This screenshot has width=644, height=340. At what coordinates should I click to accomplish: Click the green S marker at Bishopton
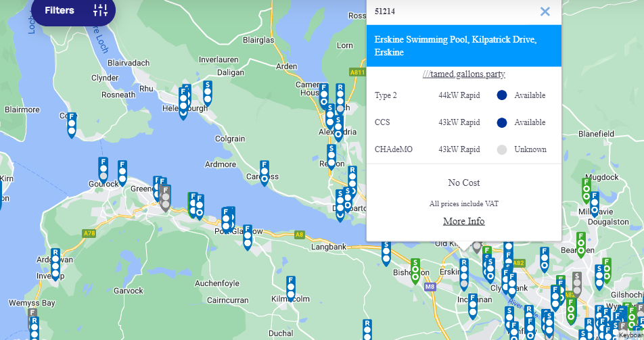(415, 270)
